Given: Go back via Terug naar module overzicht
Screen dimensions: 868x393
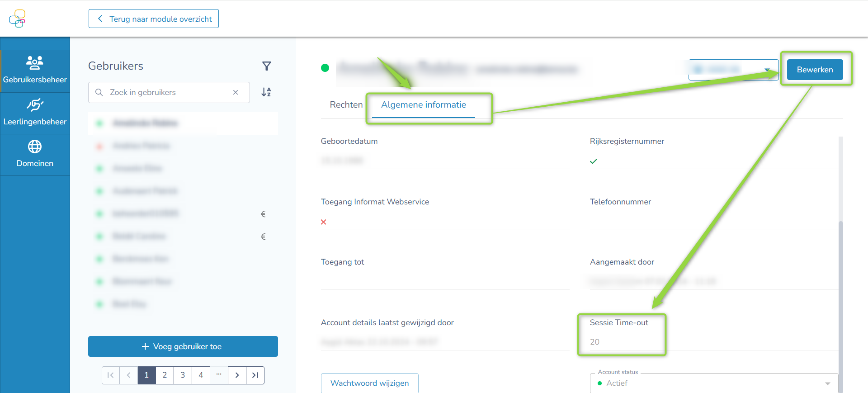Looking at the screenshot, I should [x=154, y=19].
